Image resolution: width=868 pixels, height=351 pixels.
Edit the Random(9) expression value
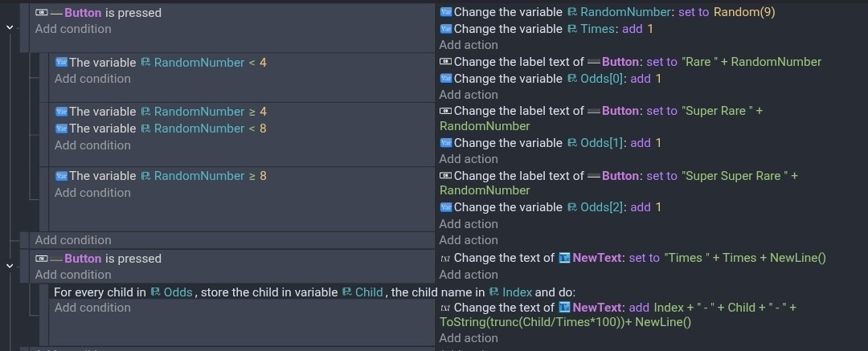(x=744, y=12)
